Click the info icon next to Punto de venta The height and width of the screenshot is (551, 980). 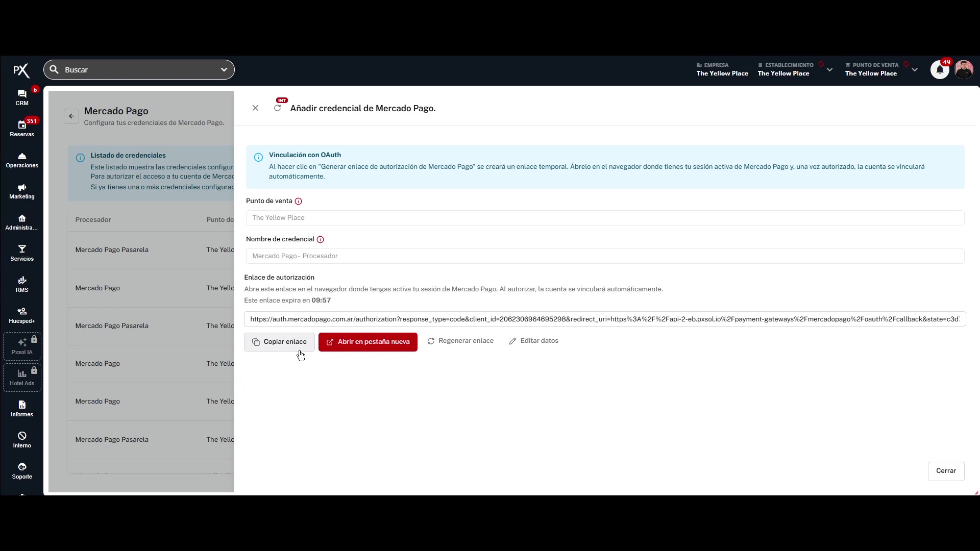click(299, 202)
